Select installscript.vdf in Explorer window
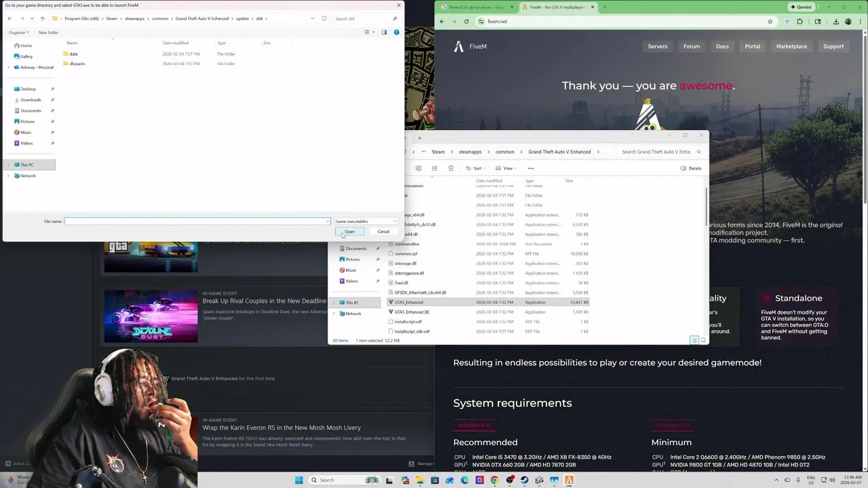The image size is (868, 488). [x=408, y=322]
